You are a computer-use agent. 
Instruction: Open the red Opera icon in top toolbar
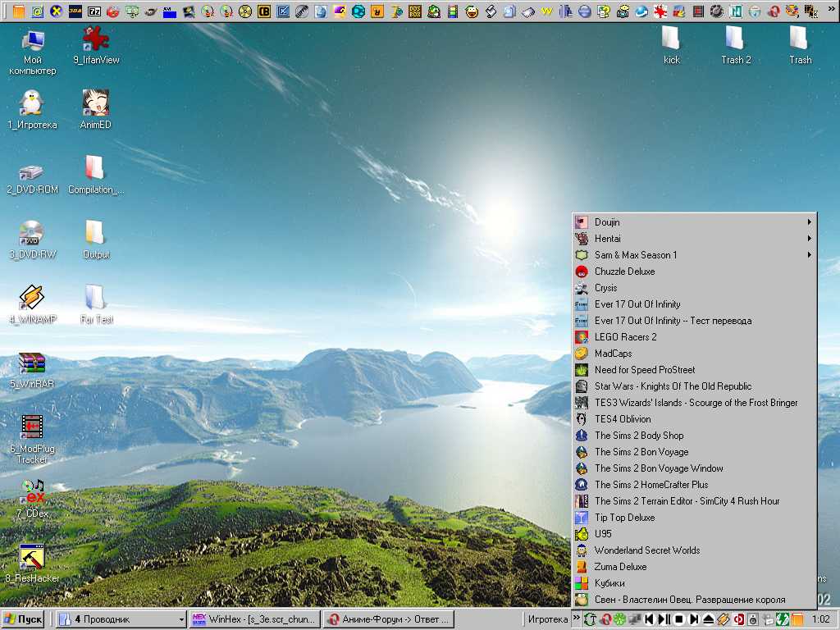coord(774,11)
